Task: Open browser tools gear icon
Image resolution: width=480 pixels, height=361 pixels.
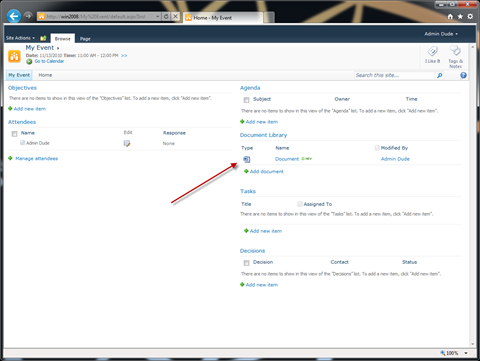Action: (470, 16)
